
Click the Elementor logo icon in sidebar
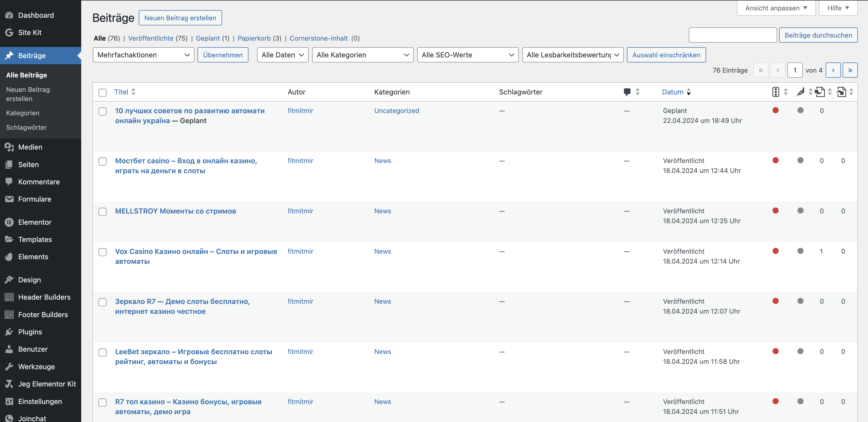point(9,222)
